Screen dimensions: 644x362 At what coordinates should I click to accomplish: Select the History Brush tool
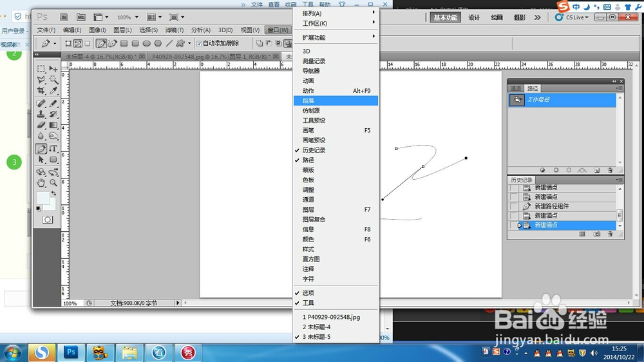coord(53,114)
